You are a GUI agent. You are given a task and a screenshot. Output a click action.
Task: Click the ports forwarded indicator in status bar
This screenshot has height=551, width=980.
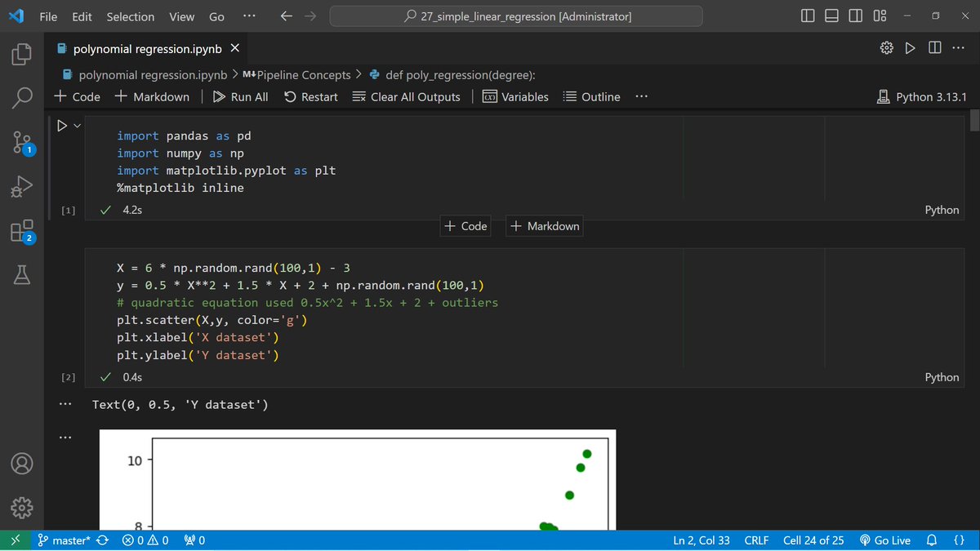click(194, 540)
